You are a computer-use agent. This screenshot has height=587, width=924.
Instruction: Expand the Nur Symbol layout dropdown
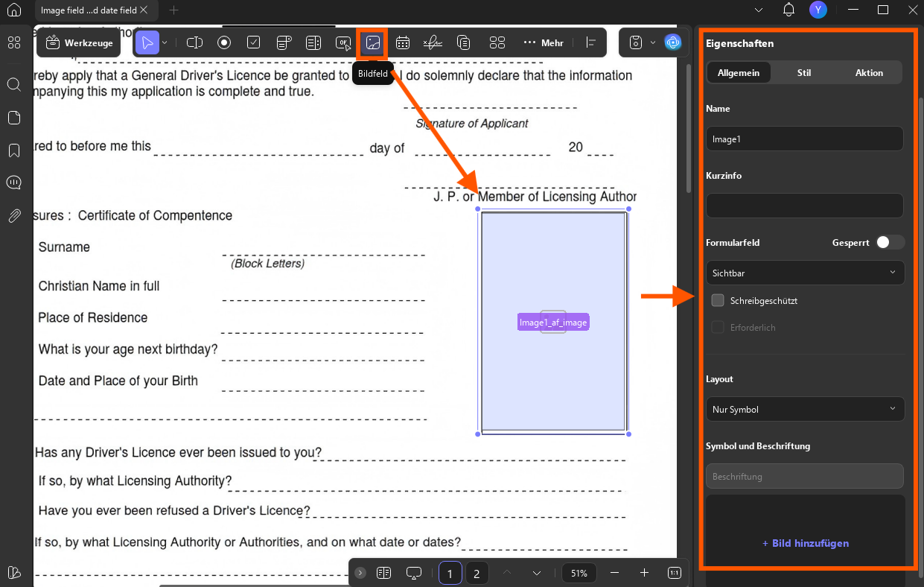(805, 409)
